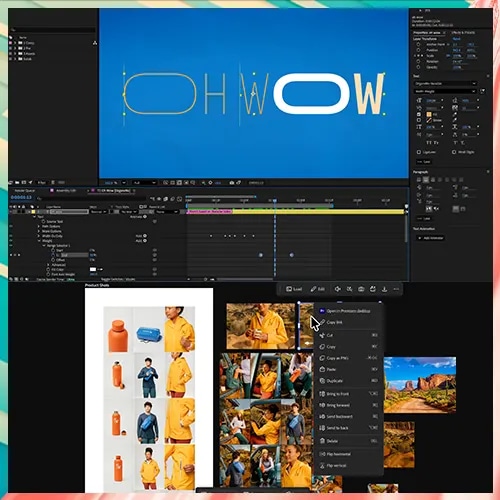Expand the More Options property group
Screen dimensions: 500x500
pos(39,231)
